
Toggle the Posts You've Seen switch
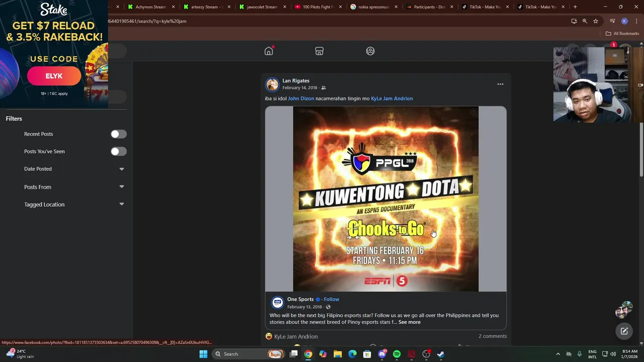(118, 151)
